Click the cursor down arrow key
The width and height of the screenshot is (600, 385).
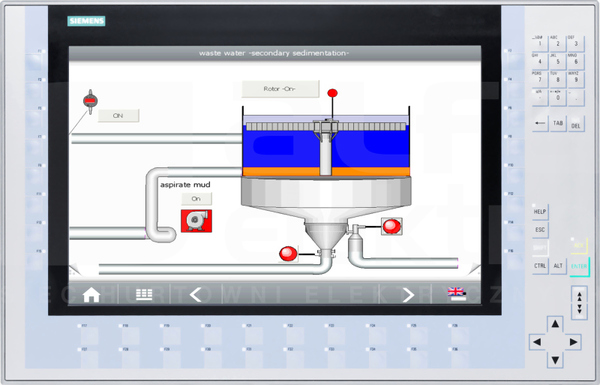click(x=555, y=360)
